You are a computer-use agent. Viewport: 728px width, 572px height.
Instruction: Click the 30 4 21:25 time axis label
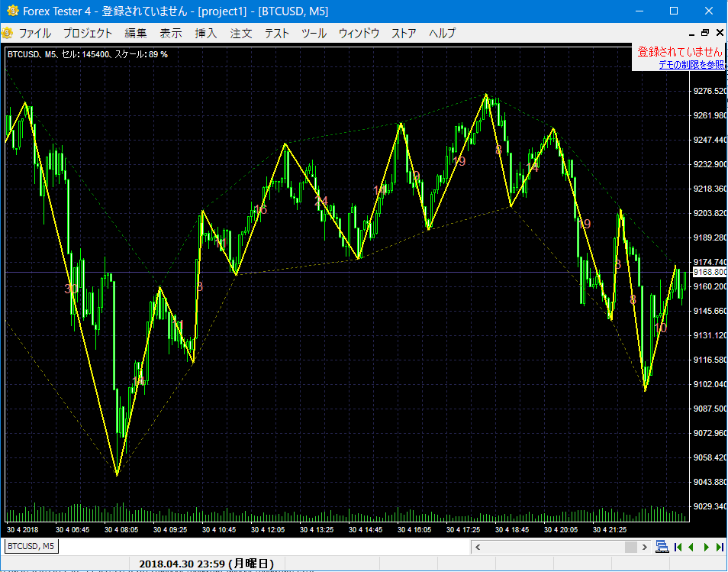coord(610,530)
